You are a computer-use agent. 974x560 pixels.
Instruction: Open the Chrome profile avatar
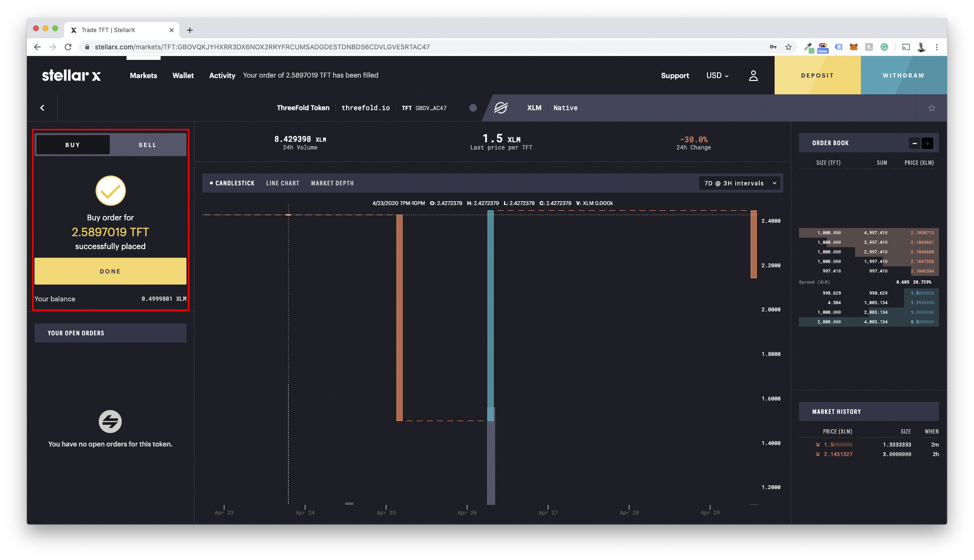coord(921,47)
